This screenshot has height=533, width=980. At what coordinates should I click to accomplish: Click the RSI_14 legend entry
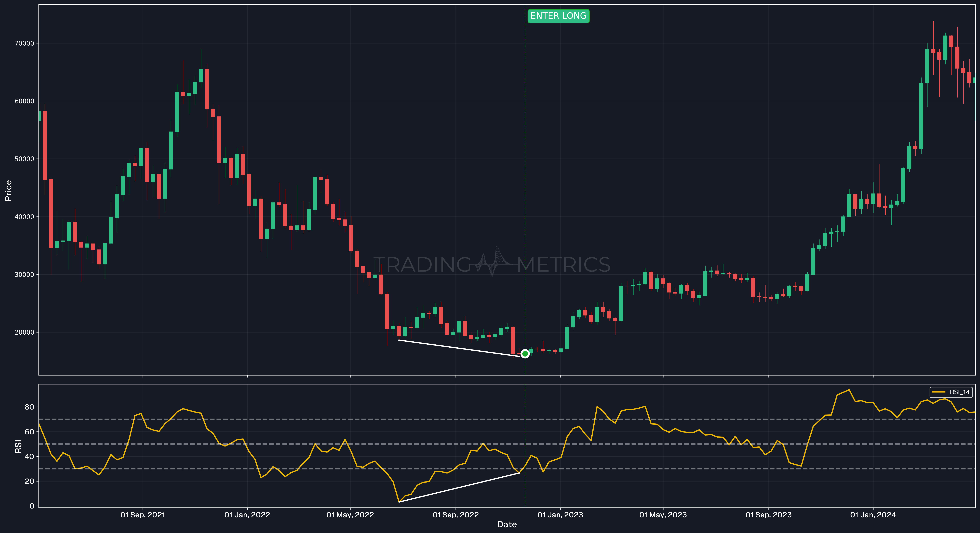pos(951,392)
